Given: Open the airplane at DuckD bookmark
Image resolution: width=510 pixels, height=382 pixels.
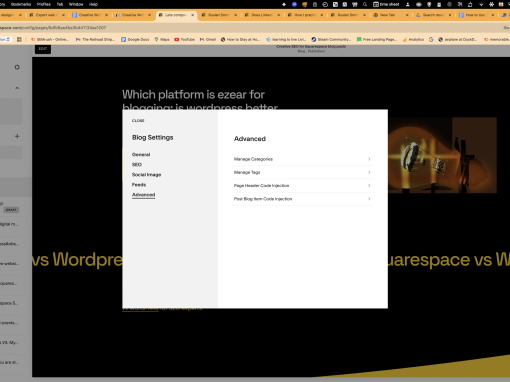Looking at the screenshot, I should (458, 39).
